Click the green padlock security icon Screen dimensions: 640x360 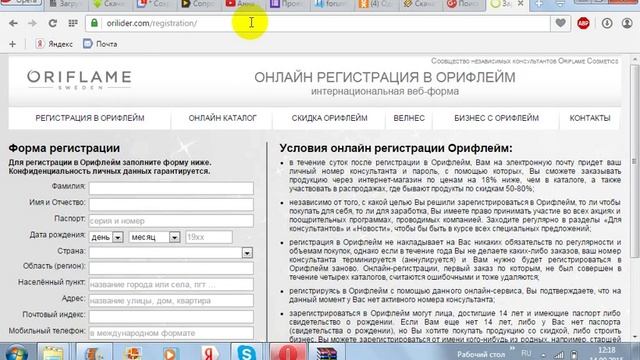click(x=94, y=23)
